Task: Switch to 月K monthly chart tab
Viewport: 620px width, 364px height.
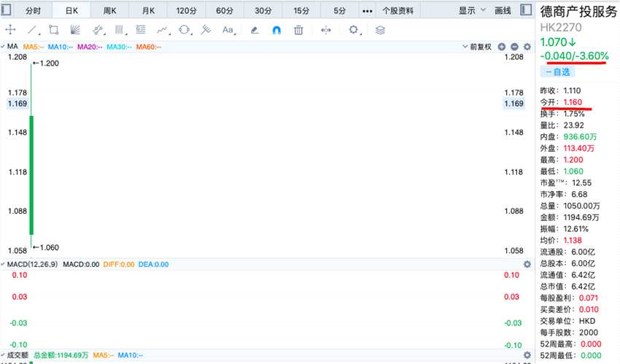Action: [148, 11]
